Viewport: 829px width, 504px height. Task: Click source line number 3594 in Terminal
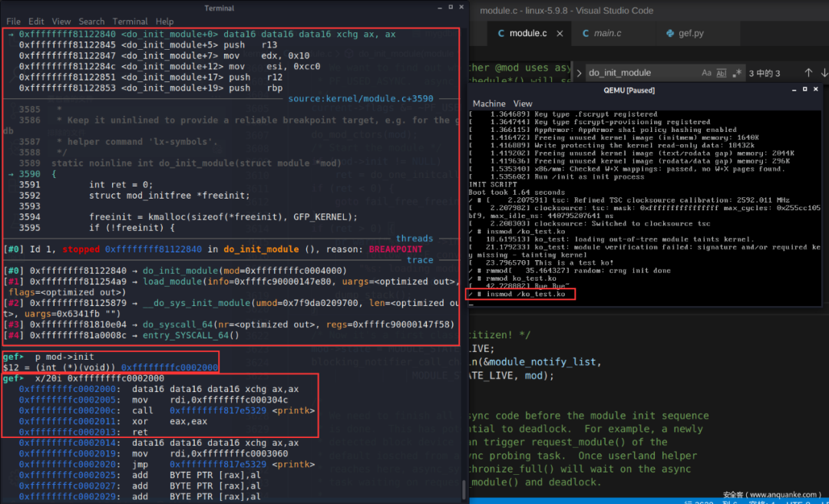coord(30,217)
